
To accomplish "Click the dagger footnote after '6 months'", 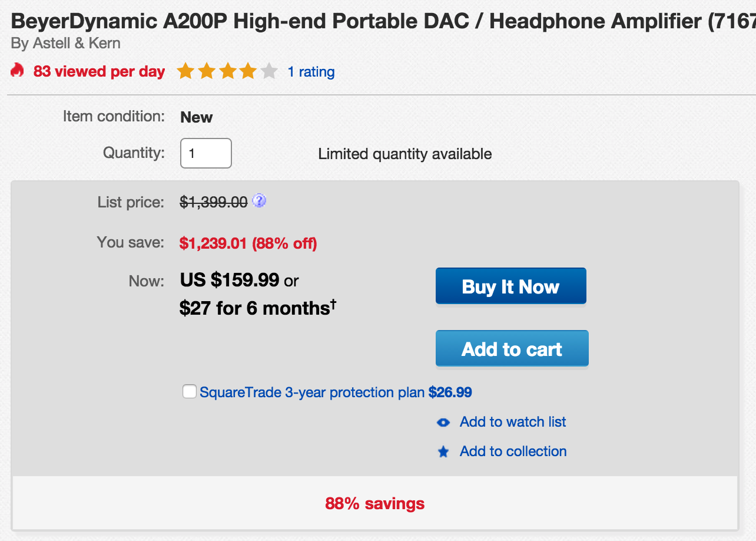I will point(333,304).
